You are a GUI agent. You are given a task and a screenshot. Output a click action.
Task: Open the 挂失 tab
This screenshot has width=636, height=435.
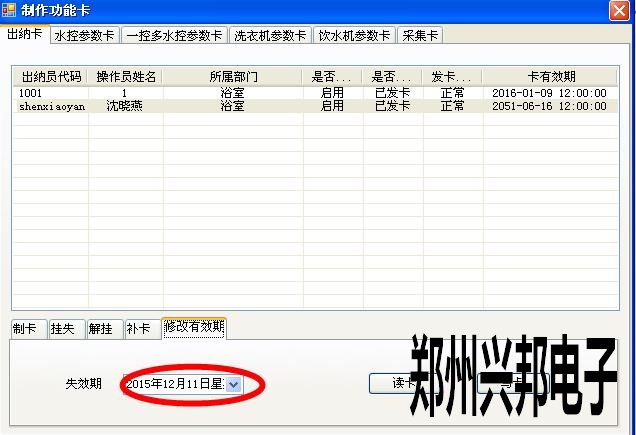click(67, 329)
